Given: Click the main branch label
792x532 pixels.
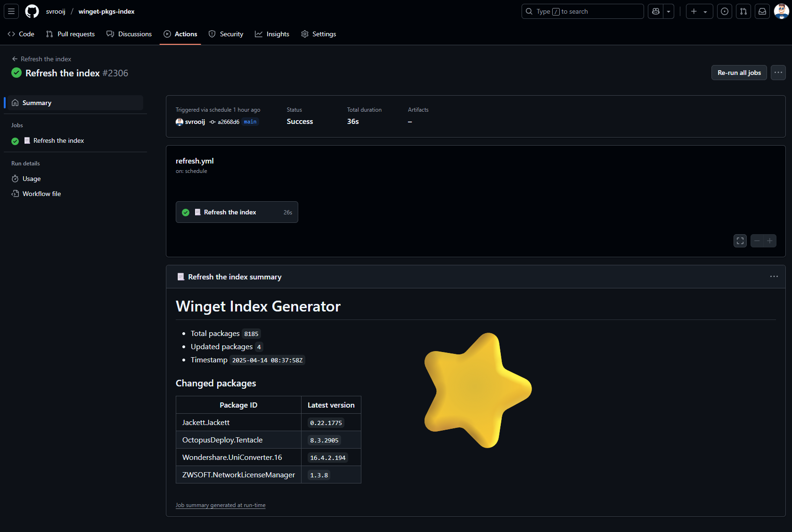Looking at the screenshot, I should click(x=250, y=122).
